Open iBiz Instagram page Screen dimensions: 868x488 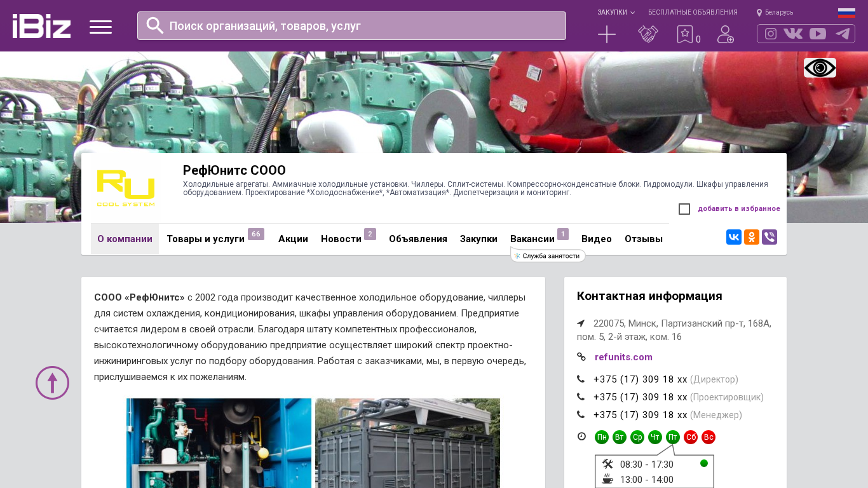pyautogui.click(x=771, y=34)
